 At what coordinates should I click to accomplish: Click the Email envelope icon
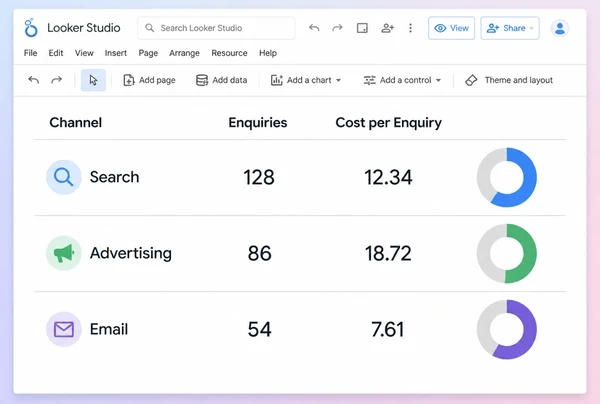(64, 329)
